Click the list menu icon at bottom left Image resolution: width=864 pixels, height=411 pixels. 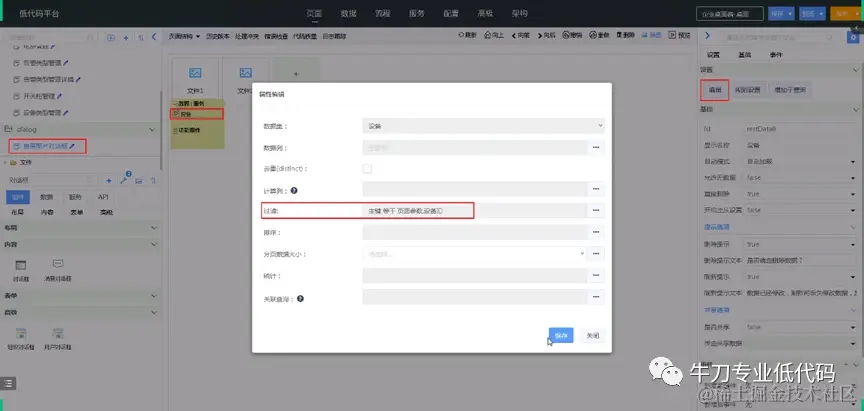point(8,383)
